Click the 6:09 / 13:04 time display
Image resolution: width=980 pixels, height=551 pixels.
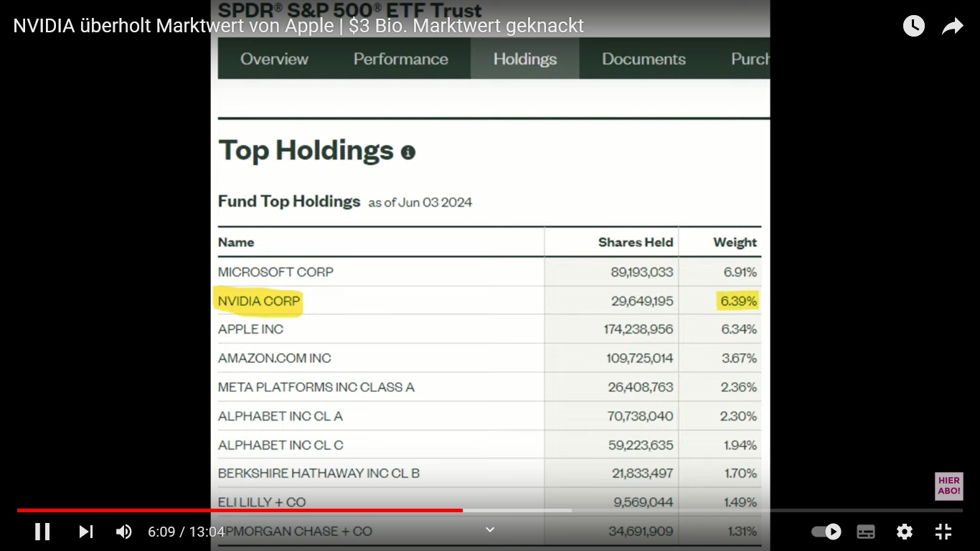click(x=187, y=532)
